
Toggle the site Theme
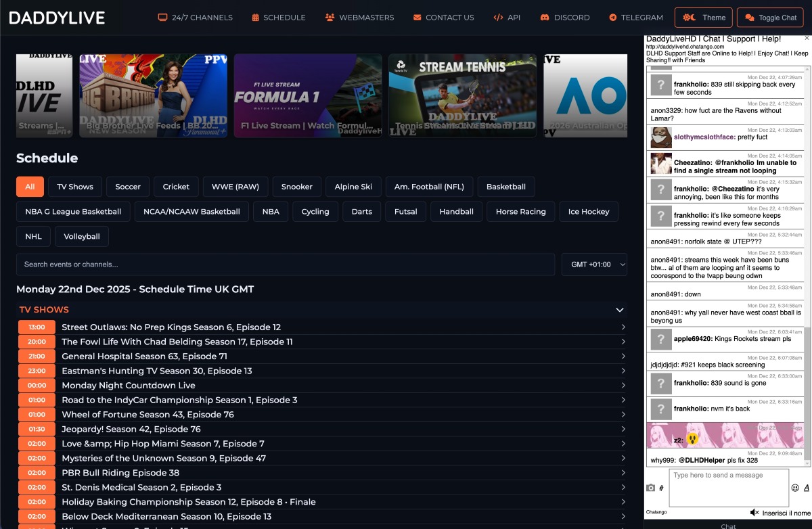tap(703, 18)
